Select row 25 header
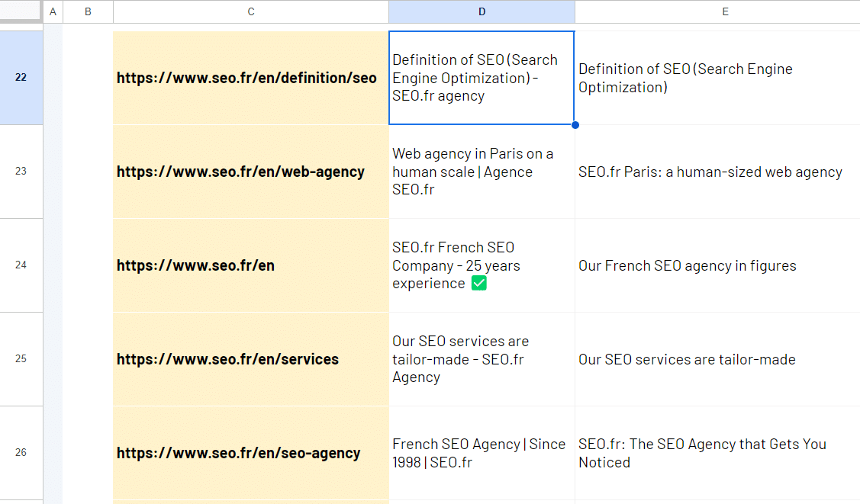The height and width of the screenshot is (504, 860). pyautogui.click(x=21, y=359)
